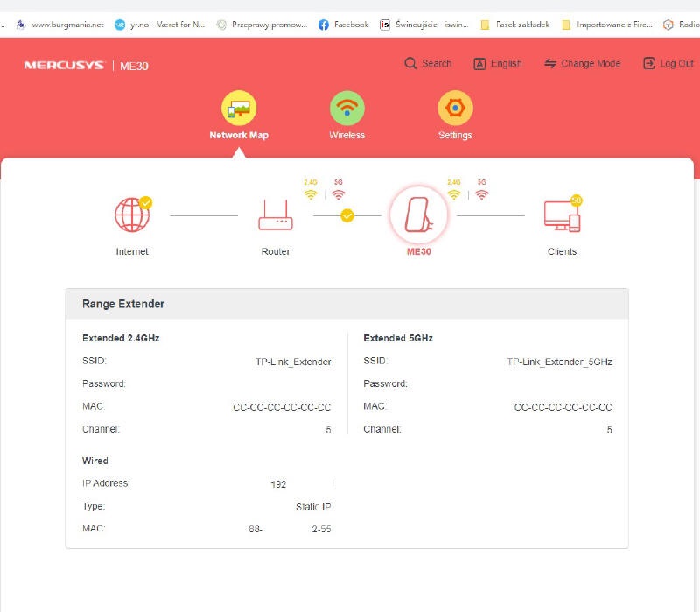Image resolution: width=700 pixels, height=612 pixels.
Task: Click the Log Out door icon
Action: click(x=649, y=63)
